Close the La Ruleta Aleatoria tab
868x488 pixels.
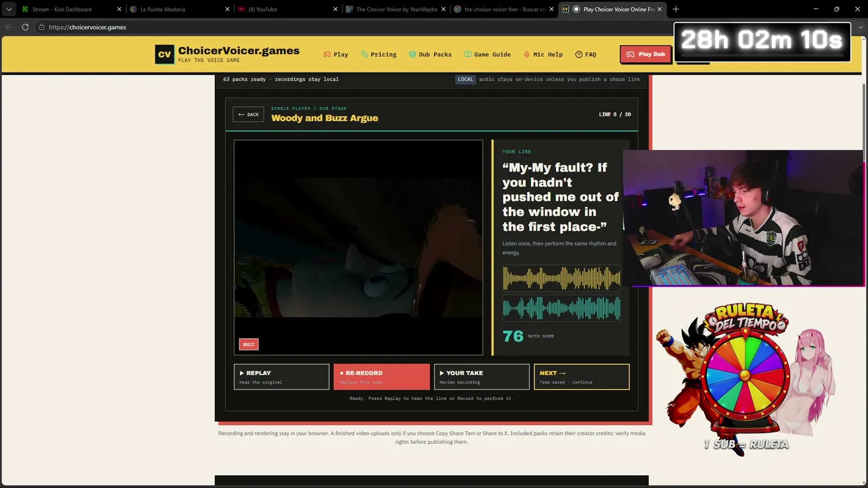click(227, 9)
